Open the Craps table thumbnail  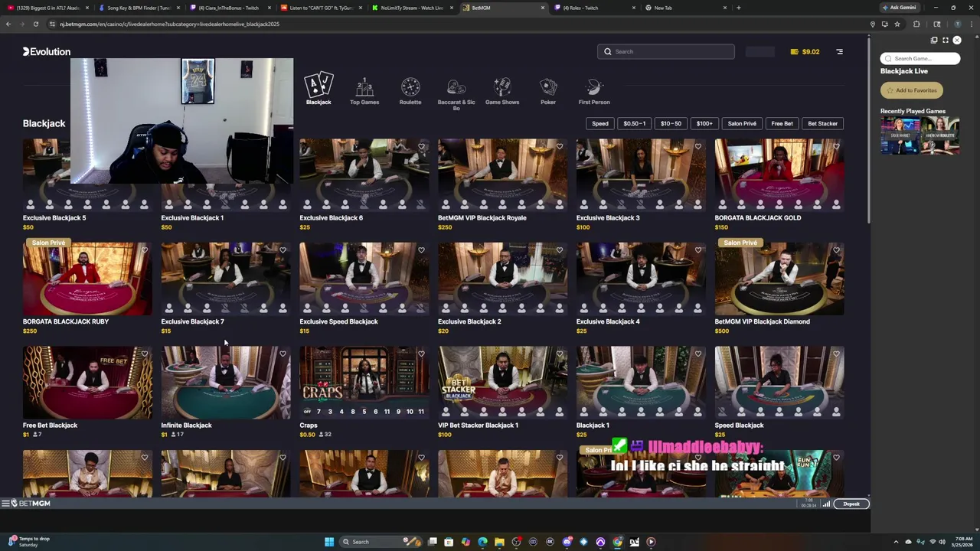tap(364, 382)
